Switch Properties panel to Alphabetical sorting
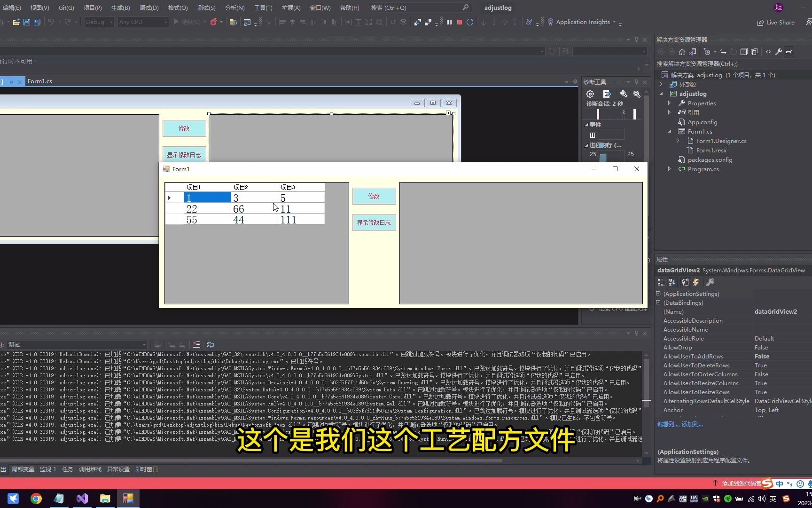This screenshot has height=508, width=812. point(671,282)
